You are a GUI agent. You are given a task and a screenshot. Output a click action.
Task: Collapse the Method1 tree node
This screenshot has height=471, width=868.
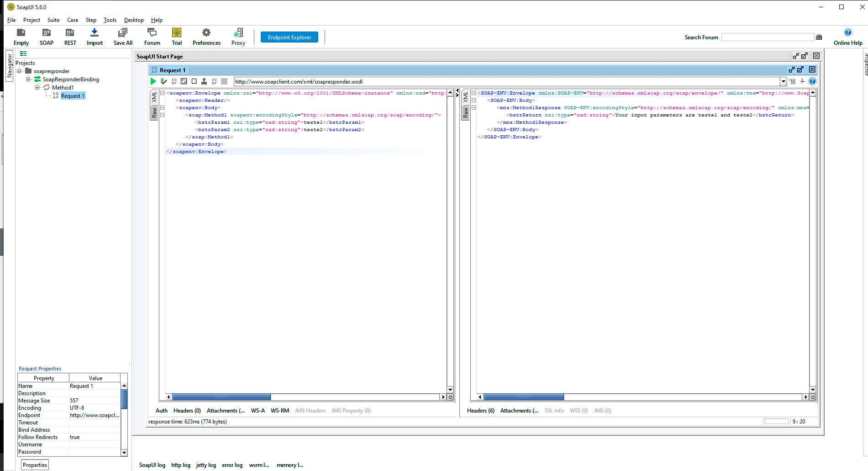37,88
